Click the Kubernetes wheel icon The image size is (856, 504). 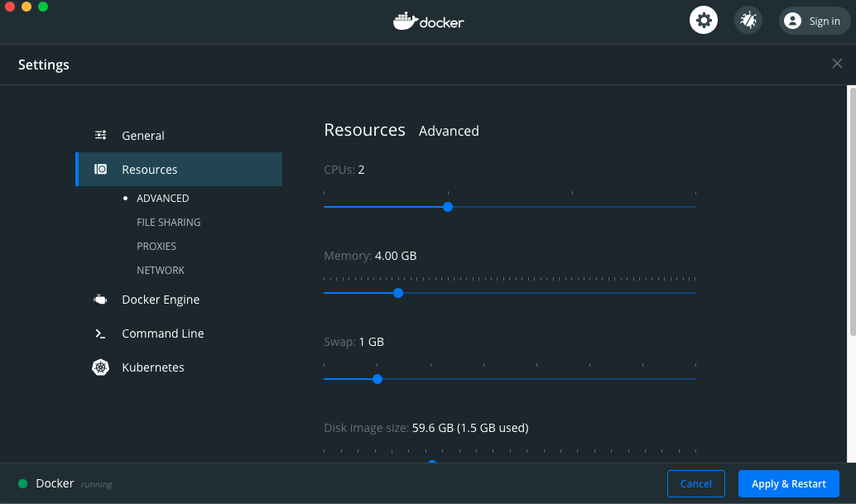(x=100, y=367)
